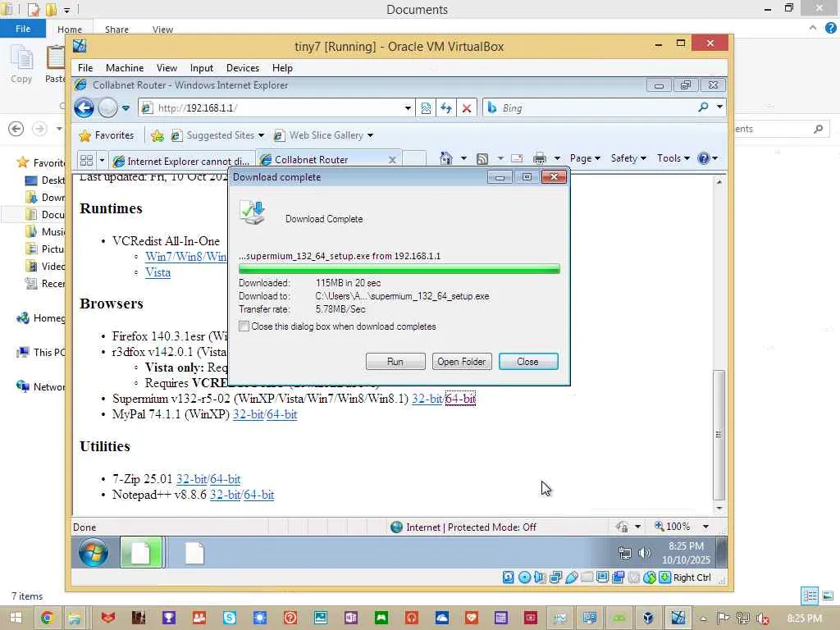
Task: Click the red Stop loading icon
Action: tap(467, 108)
